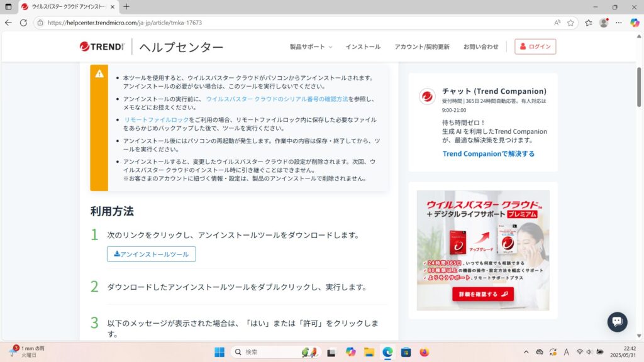Image resolution: width=644 pixels, height=362 pixels.
Task: Open the お問い合わせ menu item
Action: click(480, 47)
